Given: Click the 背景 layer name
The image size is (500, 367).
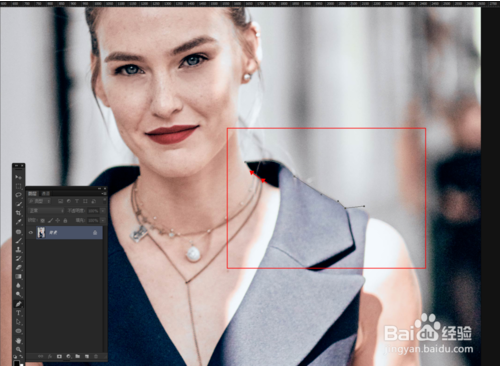Looking at the screenshot, I should [x=53, y=233].
